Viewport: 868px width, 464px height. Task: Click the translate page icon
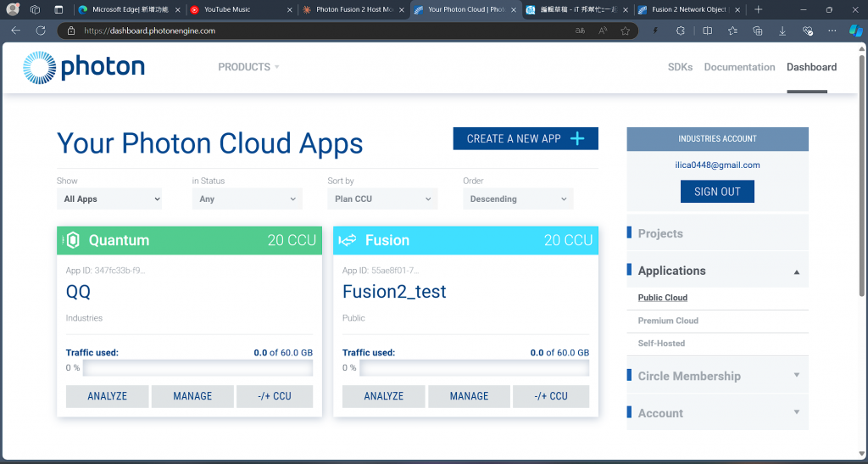click(580, 31)
